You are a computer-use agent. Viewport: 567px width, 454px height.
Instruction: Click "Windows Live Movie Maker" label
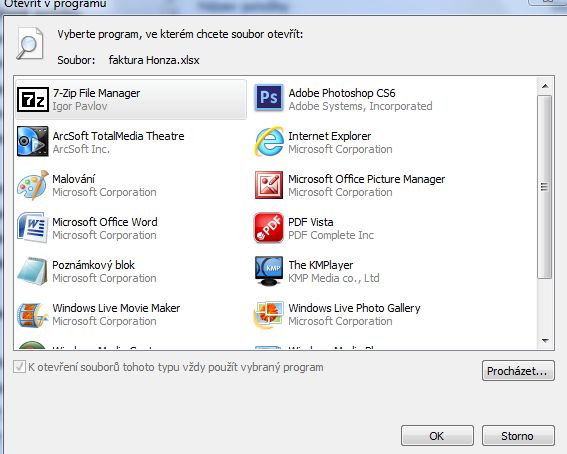(x=116, y=308)
